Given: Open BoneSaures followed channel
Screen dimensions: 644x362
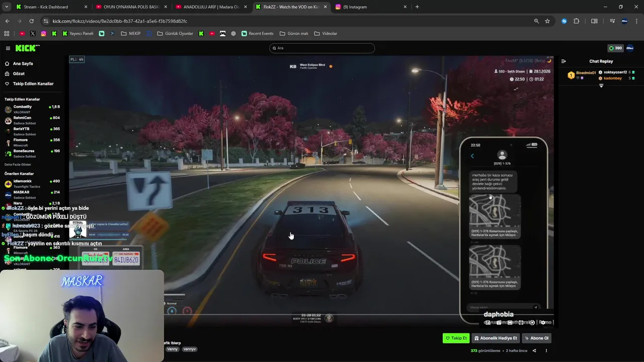Looking at the screenshot, I should (32, 153).
